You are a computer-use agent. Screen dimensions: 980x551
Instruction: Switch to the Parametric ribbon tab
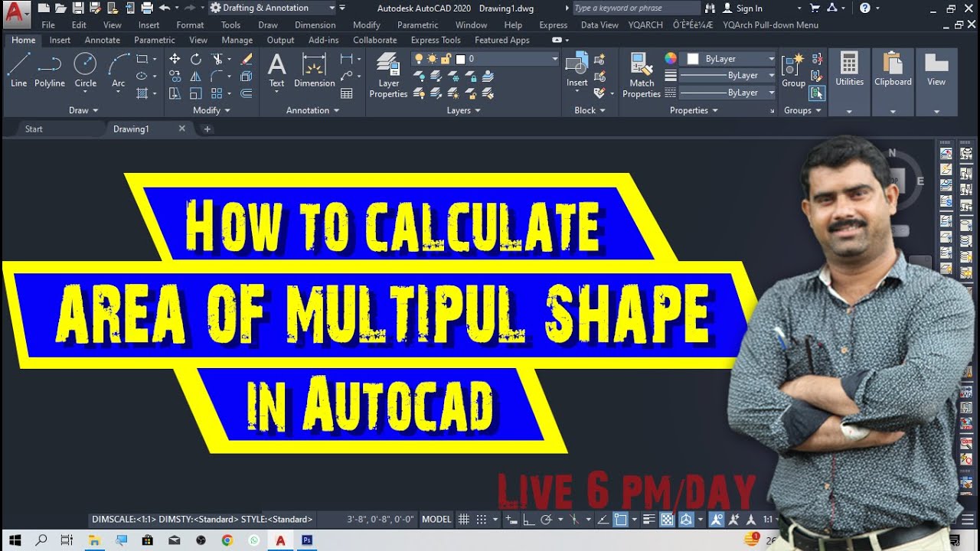(x=155, y=40)
